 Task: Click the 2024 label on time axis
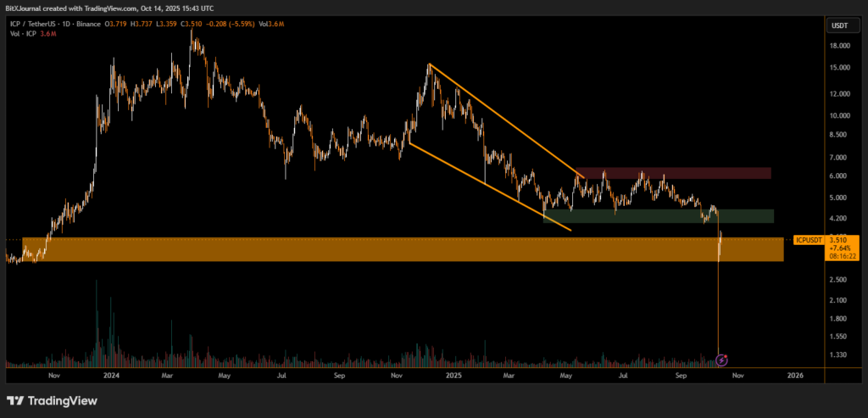coord(111,374)
